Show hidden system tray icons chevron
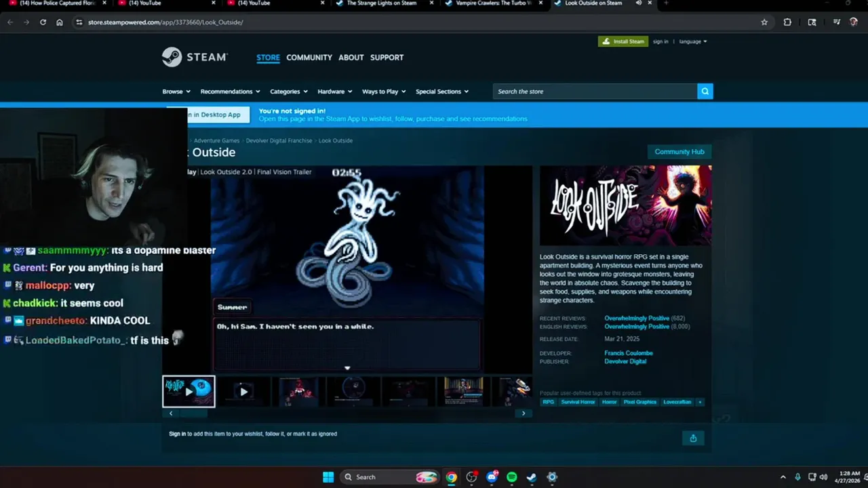868x488 pixels. pyautogui.click(x=783, y=477)
